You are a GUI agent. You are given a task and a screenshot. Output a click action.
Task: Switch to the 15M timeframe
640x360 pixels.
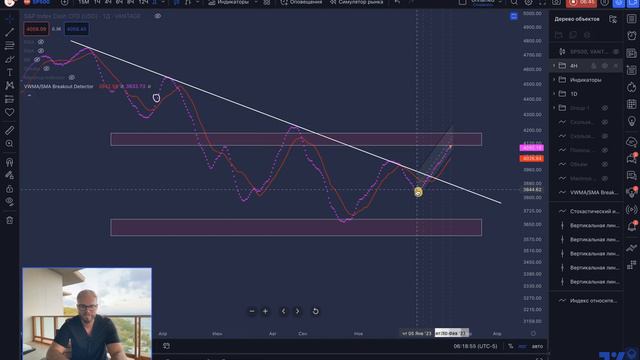(84, 2)
